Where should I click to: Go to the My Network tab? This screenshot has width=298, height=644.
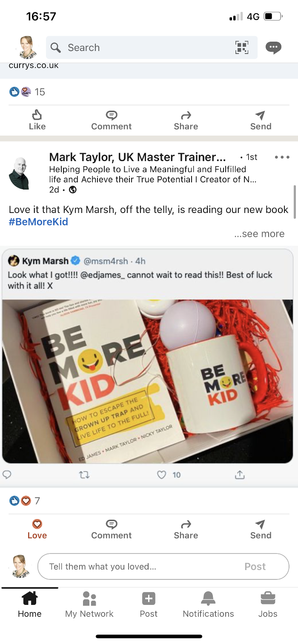(89, 604)
